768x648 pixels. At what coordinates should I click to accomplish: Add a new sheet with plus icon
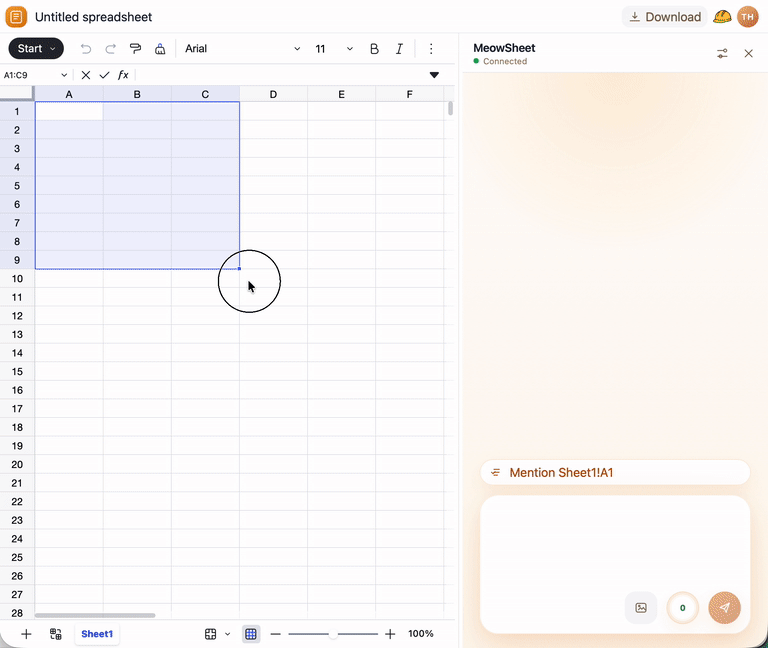pos(26,634)
